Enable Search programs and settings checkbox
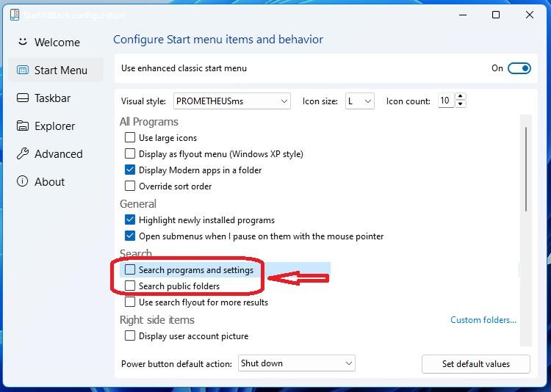 (x=130, y=270)
